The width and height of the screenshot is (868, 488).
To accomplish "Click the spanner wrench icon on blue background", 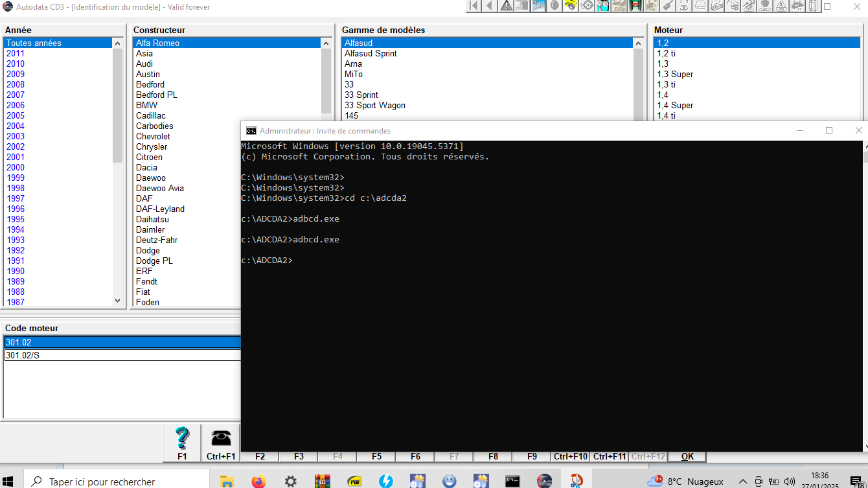I will coord(539,6).
